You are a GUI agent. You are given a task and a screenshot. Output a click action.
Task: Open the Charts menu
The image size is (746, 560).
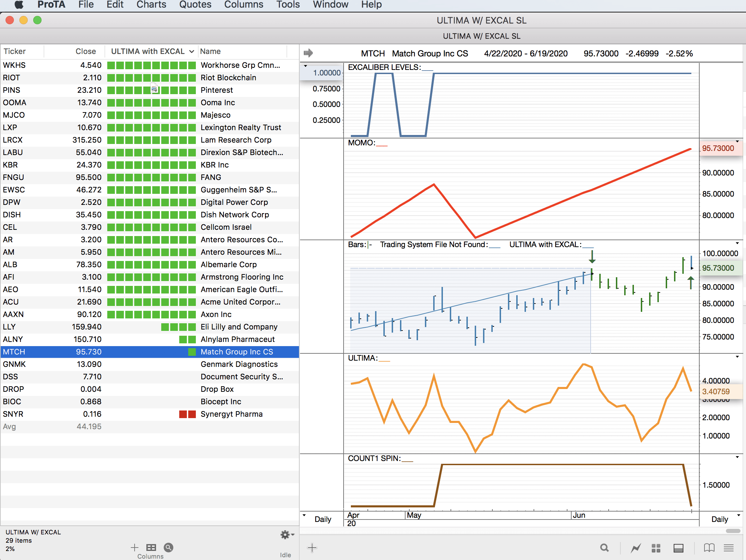151,5
